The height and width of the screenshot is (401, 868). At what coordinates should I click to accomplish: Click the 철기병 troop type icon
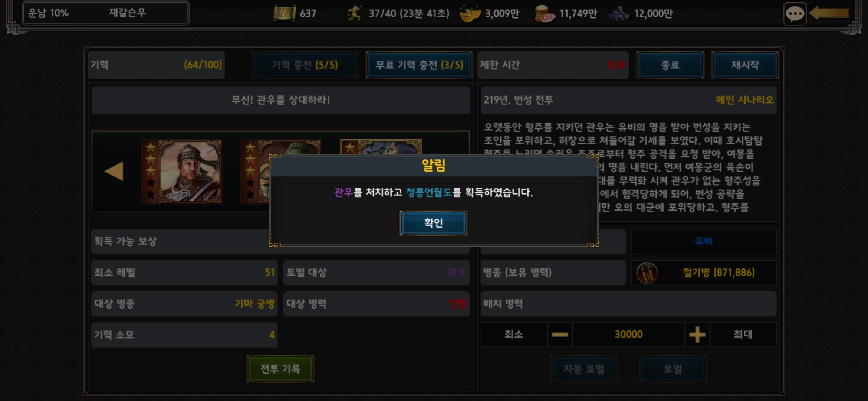pyautogui.click(x=647, y=273)
